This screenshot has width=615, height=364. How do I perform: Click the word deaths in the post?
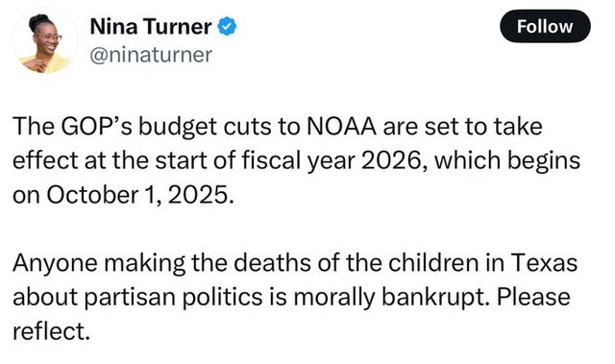(274, 262)
